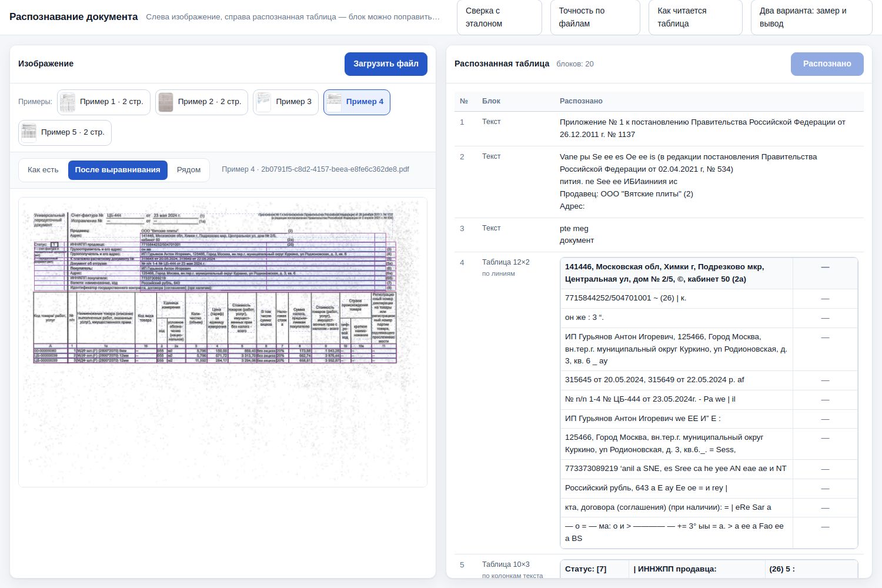Click the "Статус: [7]" table cell
Screen dimensions: 882x588
(594, 569)
